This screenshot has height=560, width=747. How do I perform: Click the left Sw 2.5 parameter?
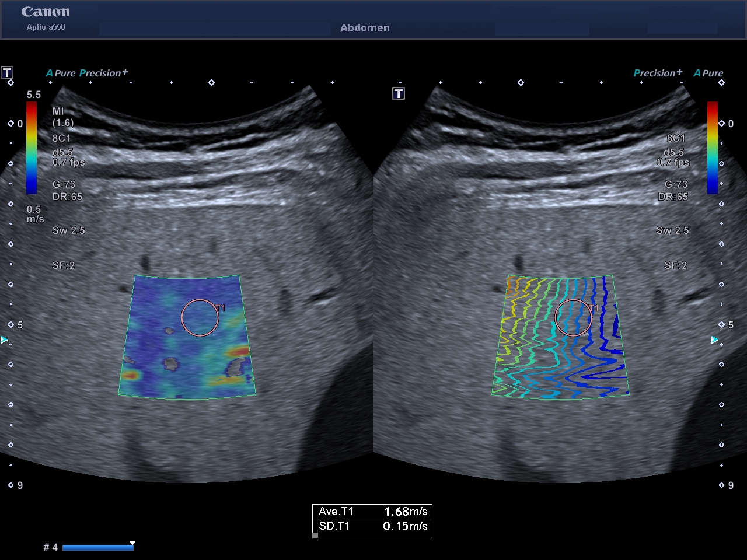tap(69, 230)
